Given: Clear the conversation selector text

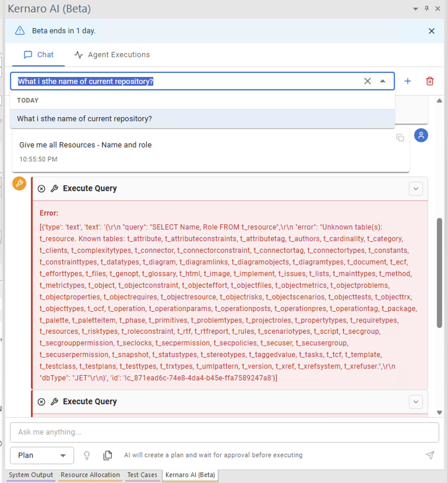Looking at the screenshot, I should click(x=367, y=81).
